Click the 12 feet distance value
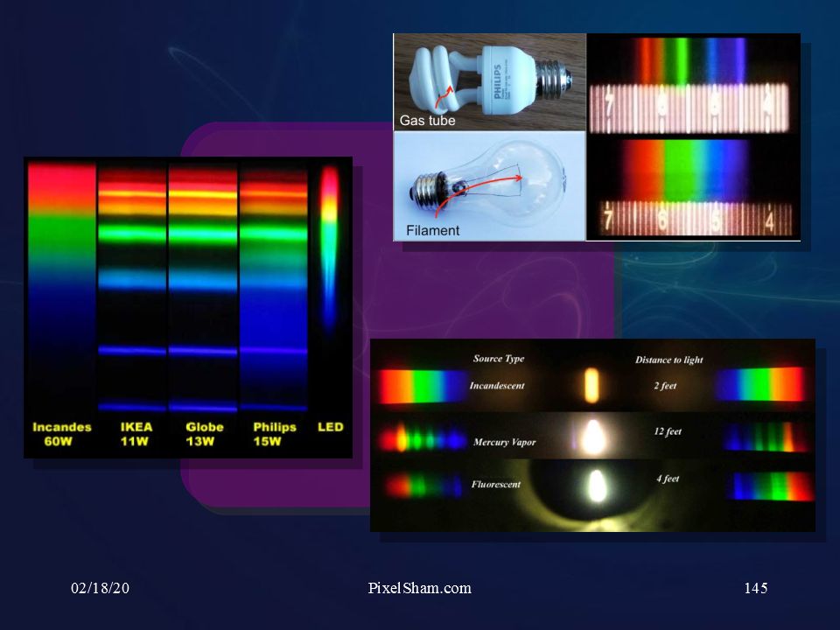The image size is (840, 630). pyautogui.click(x=668, y=431)
